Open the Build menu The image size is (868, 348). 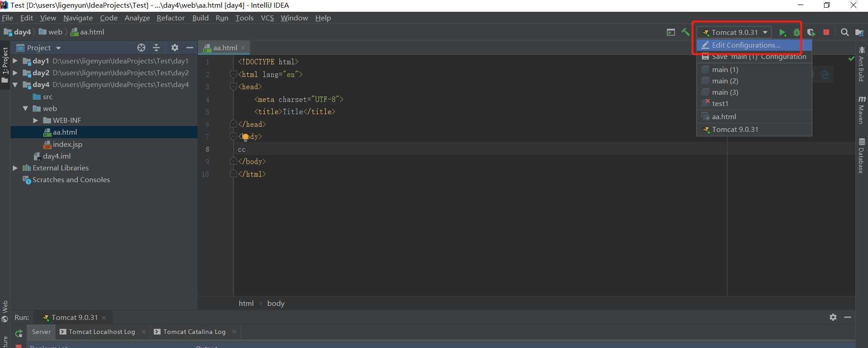[x=200, y=18]
